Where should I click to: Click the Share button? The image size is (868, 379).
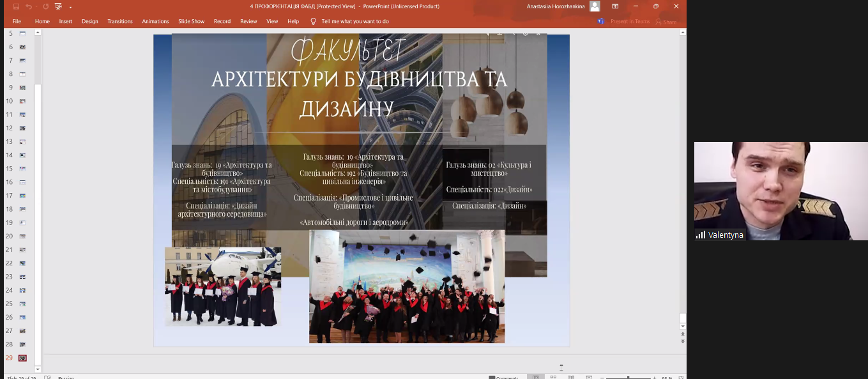(x=666, y=21)
